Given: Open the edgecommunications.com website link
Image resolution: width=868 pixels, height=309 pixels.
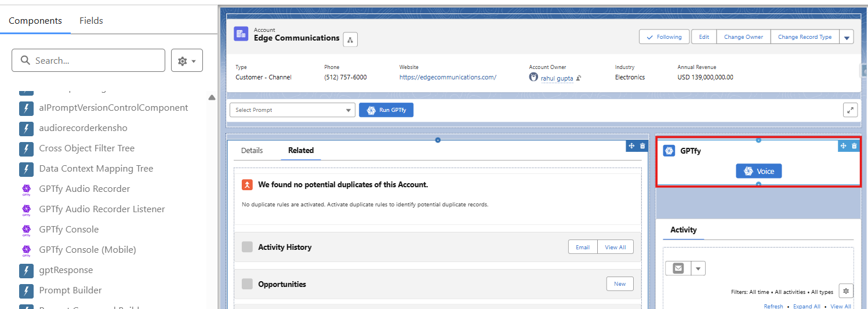Looking at the screenshot, I should (x=448, y=77).
